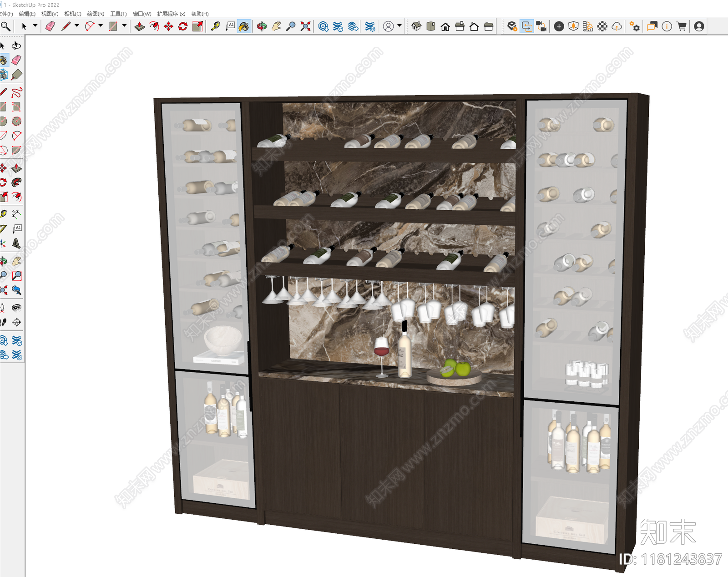
Task: Toggle the highlighted Paint Bucket tool
Action: [244, 26]
